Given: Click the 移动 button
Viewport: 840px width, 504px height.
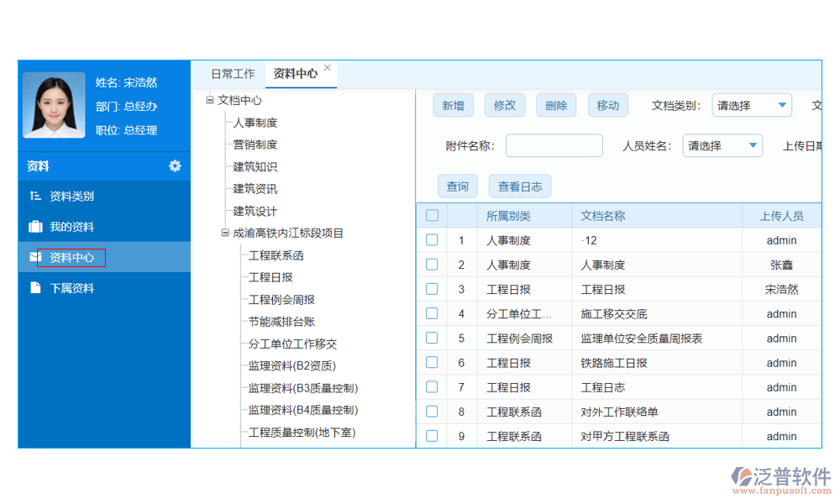Looking at the screenshot, I should (x=607, y=105).
